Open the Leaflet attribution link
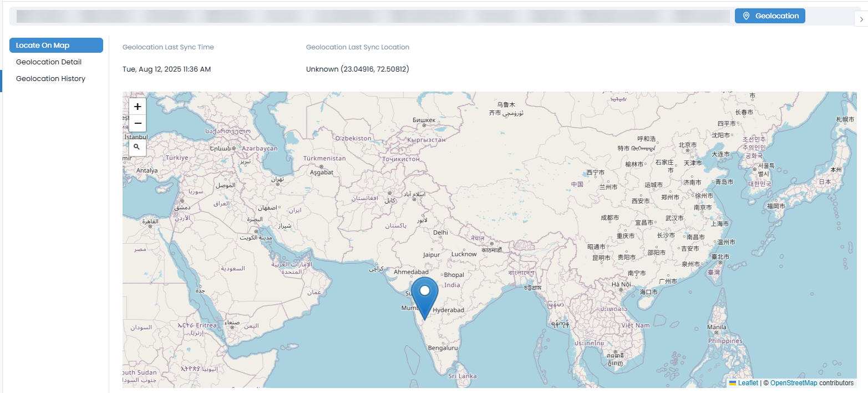868x393 pixels. click(748, 382)
